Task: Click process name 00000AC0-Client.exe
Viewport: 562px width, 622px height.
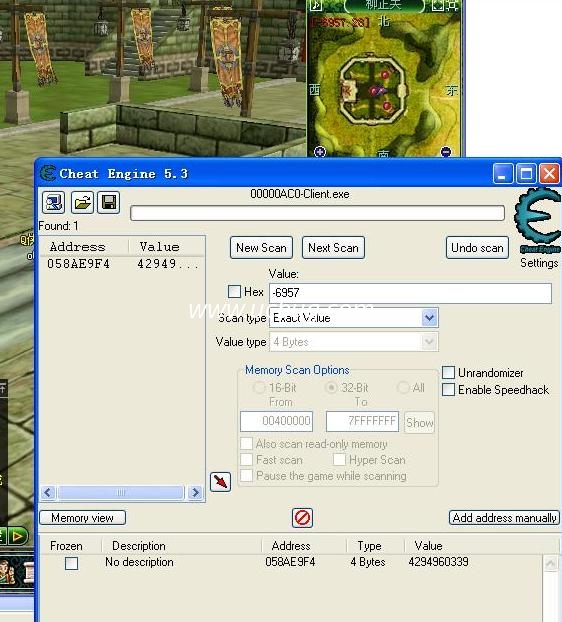Action: click(300, 194)
